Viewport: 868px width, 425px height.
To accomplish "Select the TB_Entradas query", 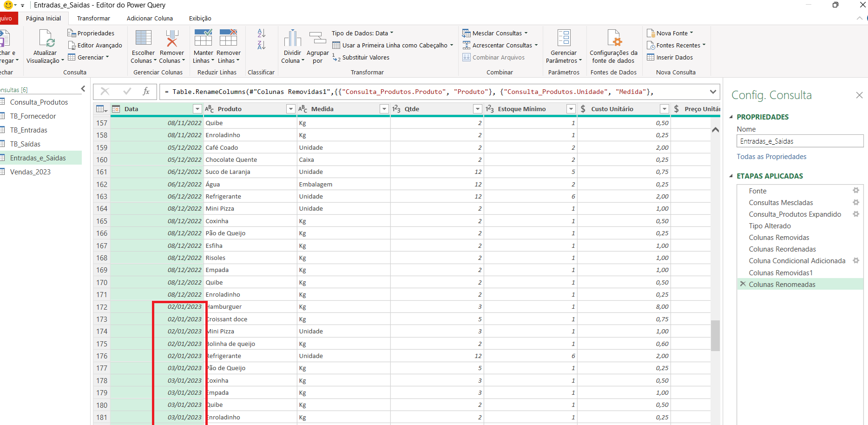I will [x=29, y=130].
